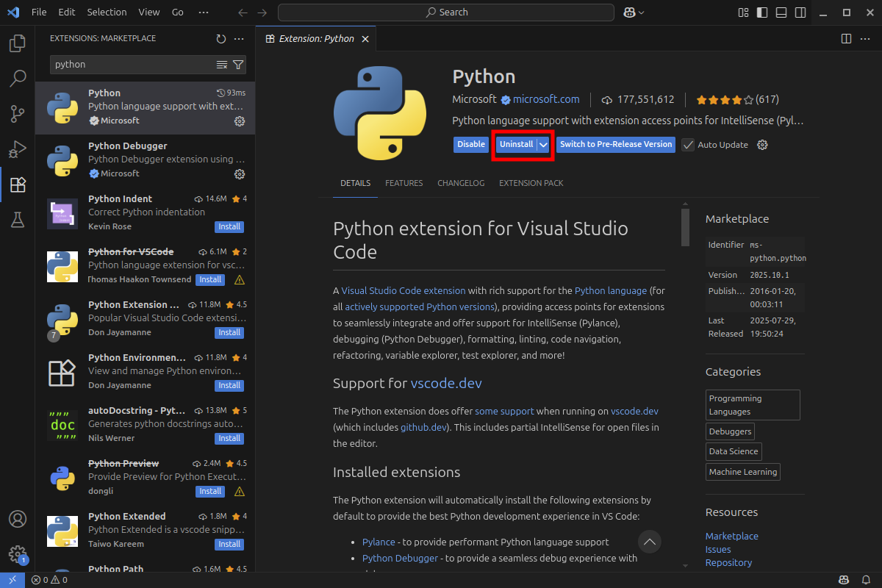The width and height of the screenshot is (882, 588).
Task: Click the star rating of 617 reviews
Action: coord(737,99)
